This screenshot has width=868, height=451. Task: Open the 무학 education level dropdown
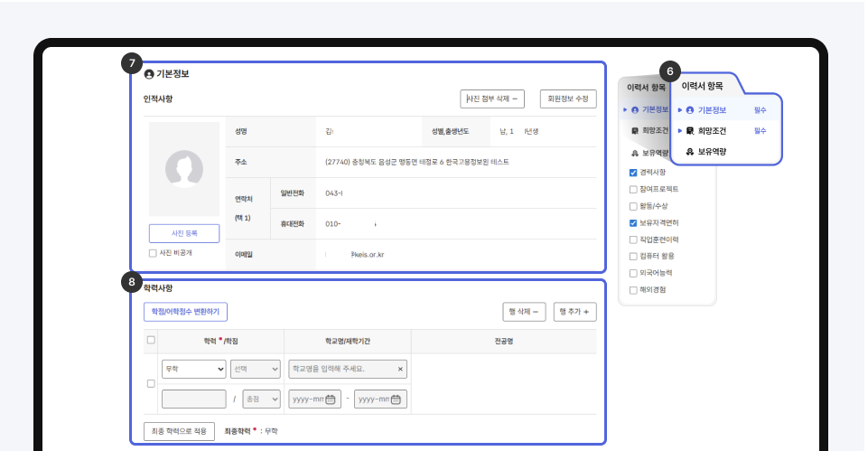(x=194, y=369)
